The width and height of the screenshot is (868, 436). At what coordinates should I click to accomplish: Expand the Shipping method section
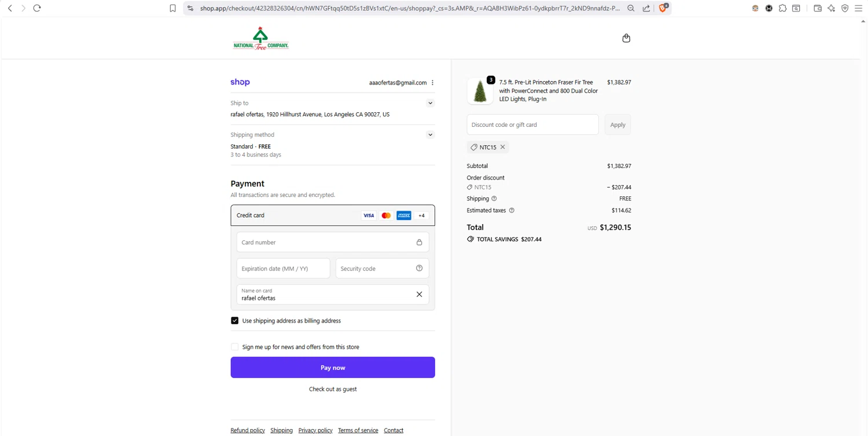(x=430, y=135)
